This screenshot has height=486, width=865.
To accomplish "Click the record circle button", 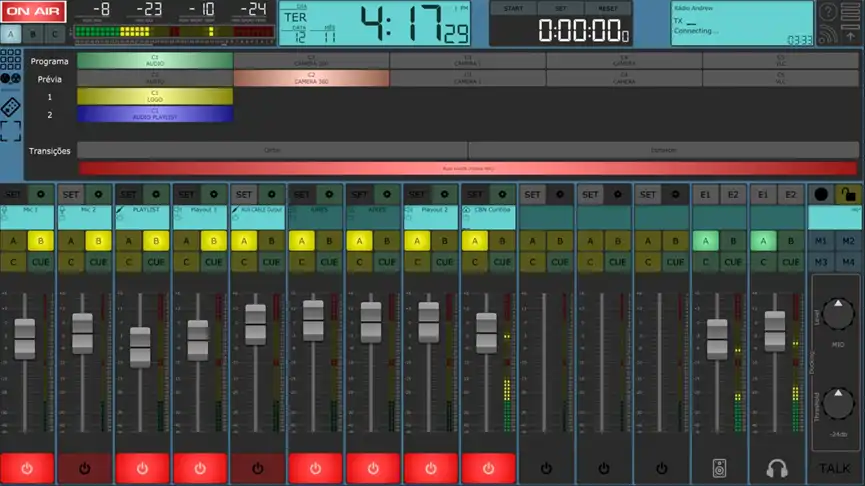I will (x=821, y=194).
